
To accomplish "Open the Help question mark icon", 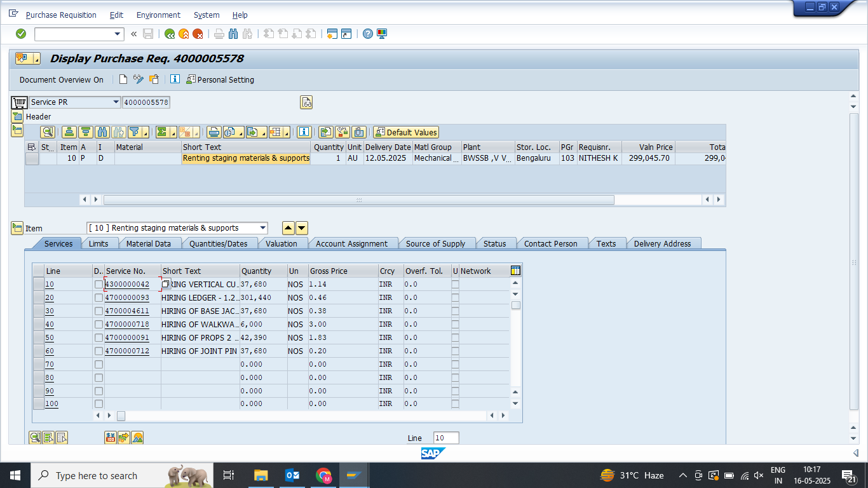I will [367, 34].
